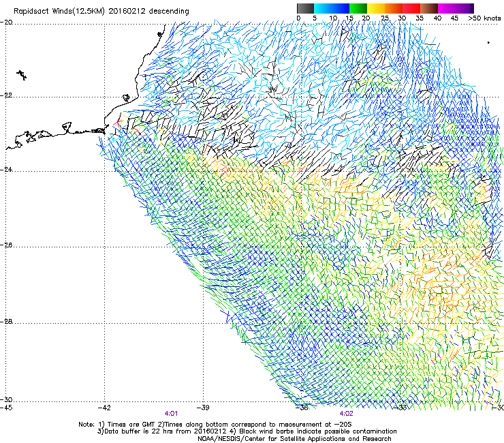Click the gray segment of the wind speed legend
Image resolution: width=504 pixels, height=443 pixels.
305,8
